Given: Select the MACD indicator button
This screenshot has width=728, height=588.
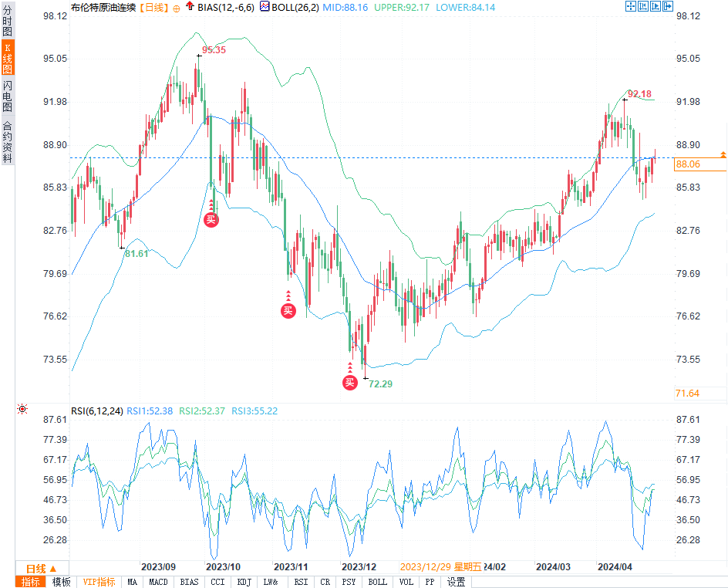Looking at the screenshot, I should tap(158, 582).
